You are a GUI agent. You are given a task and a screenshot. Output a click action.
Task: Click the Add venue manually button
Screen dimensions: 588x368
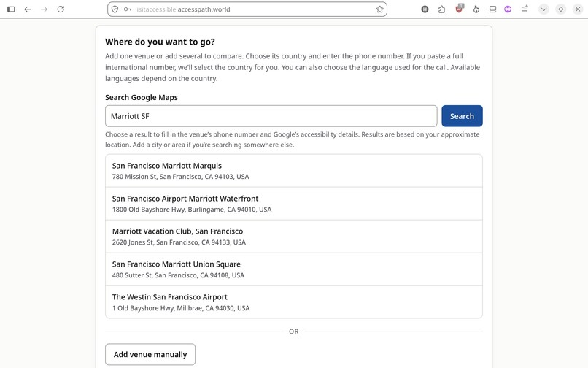point(150,354)
